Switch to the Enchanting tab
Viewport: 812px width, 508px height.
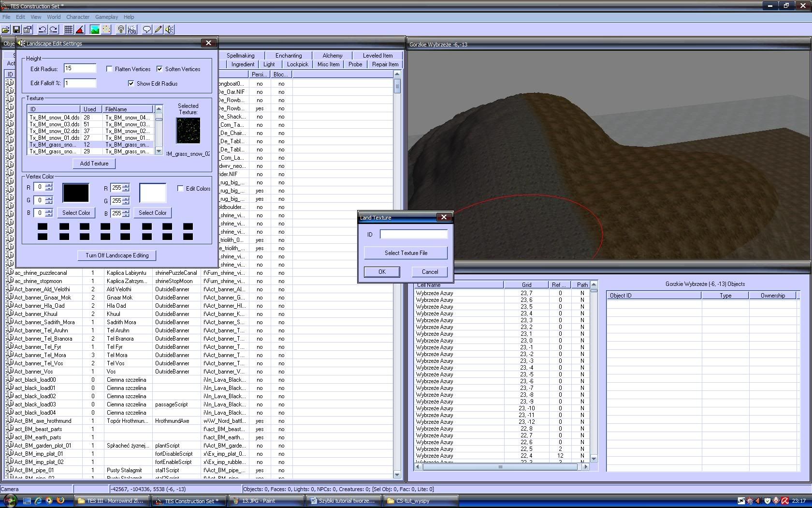click(289, 56)
